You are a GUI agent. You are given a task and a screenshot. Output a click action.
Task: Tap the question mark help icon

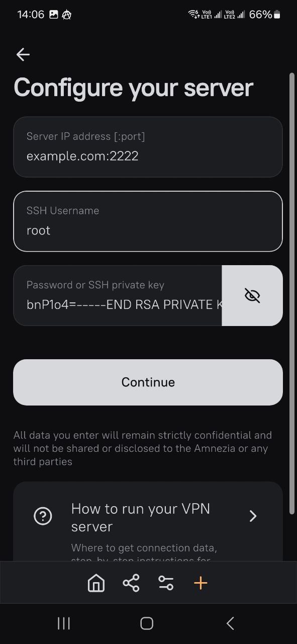point(43,516)
